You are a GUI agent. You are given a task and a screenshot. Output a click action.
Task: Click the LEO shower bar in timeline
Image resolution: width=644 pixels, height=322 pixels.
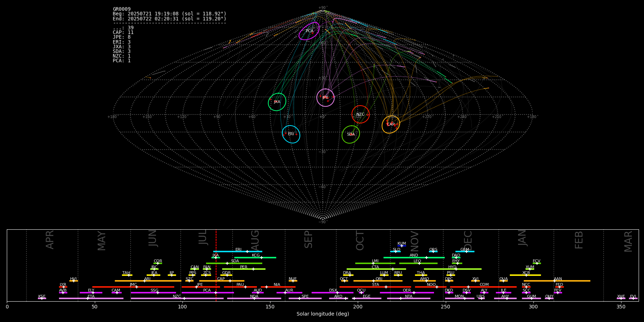(418, 263)
